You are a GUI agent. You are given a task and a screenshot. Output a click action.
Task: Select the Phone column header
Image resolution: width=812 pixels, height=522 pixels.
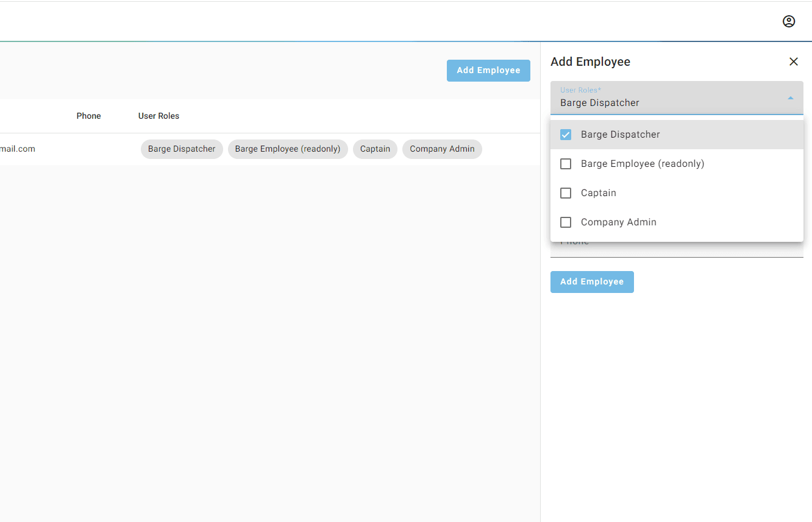pyautogui.click(x=88, y=116)
